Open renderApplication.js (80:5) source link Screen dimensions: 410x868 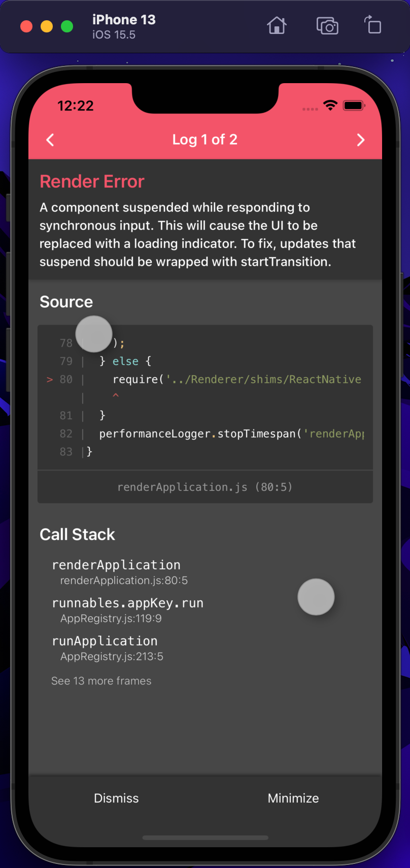click(x=204, y=487)
